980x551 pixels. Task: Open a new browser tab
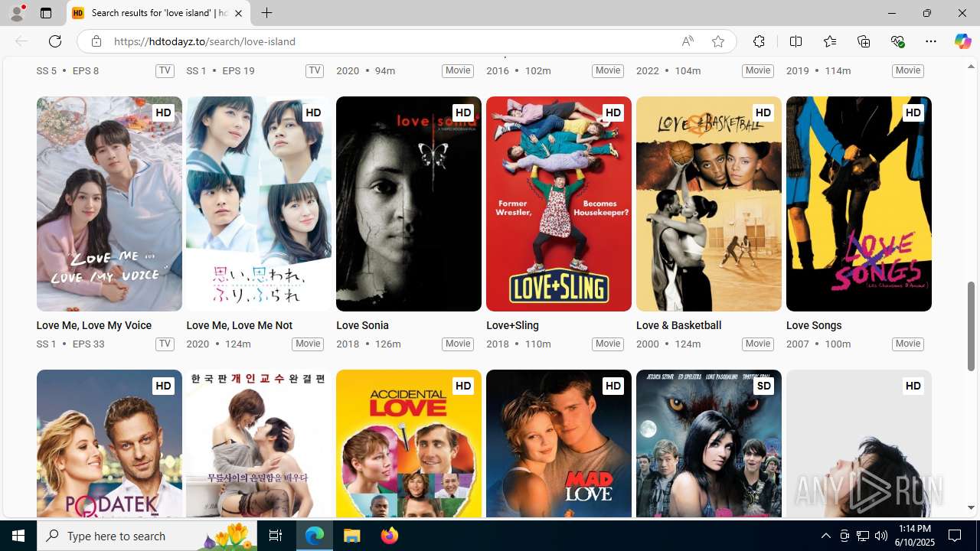point(266,13)
